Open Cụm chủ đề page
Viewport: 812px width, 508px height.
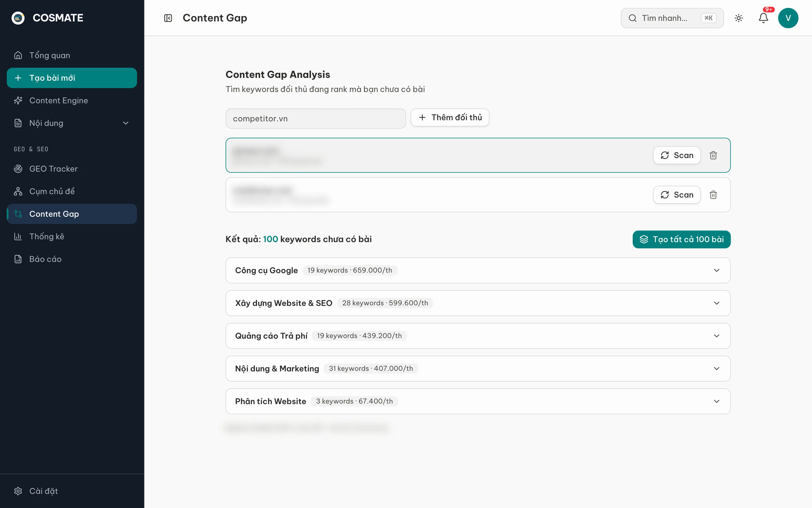tap(72, 191)
